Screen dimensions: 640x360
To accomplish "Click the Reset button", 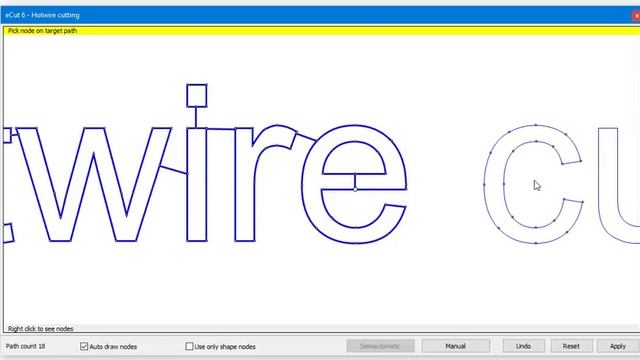I will pos(571,346).
